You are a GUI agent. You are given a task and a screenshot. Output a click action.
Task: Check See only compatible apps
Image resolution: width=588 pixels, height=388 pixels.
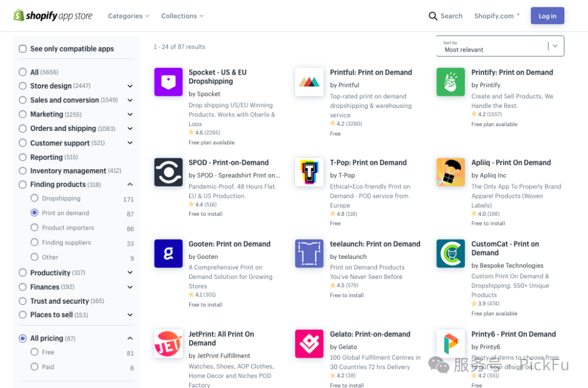[23, 48]
